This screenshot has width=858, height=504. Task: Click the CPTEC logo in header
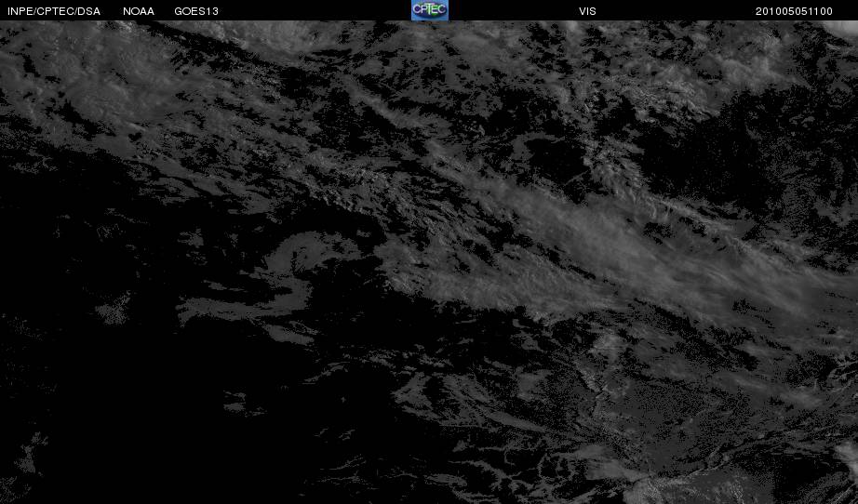(430, 10)
